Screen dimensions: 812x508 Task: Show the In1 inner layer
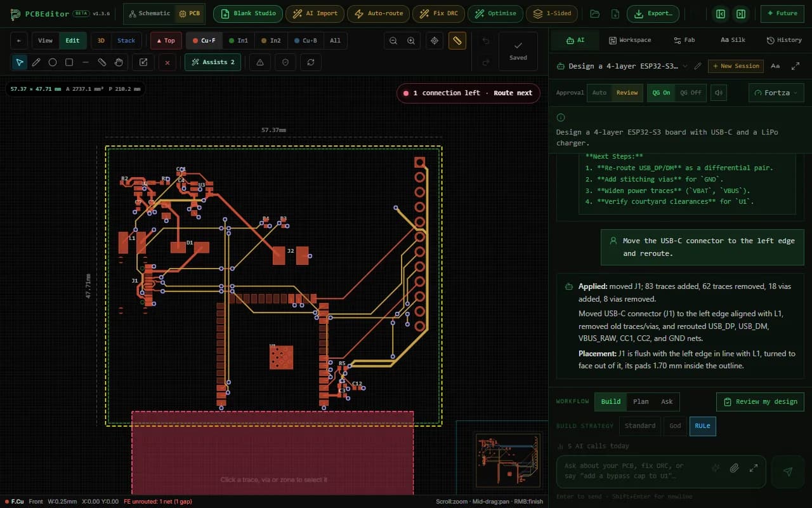[239, 41]
